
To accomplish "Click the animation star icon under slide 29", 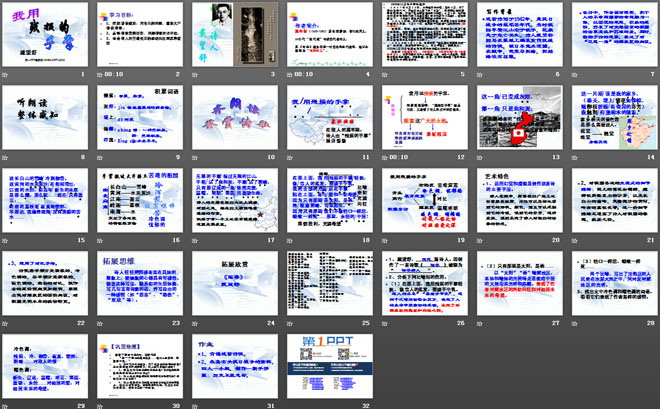I will point(6,404).
